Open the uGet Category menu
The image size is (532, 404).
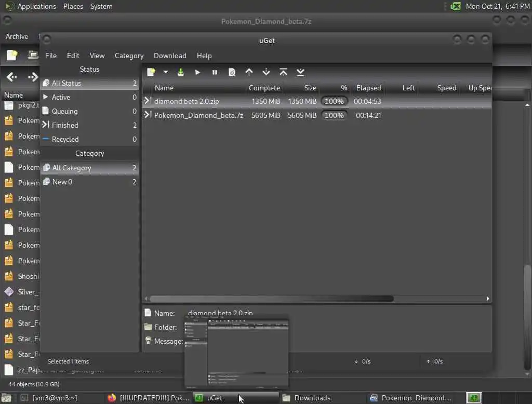pyautogui.click(x=129, y=56)
